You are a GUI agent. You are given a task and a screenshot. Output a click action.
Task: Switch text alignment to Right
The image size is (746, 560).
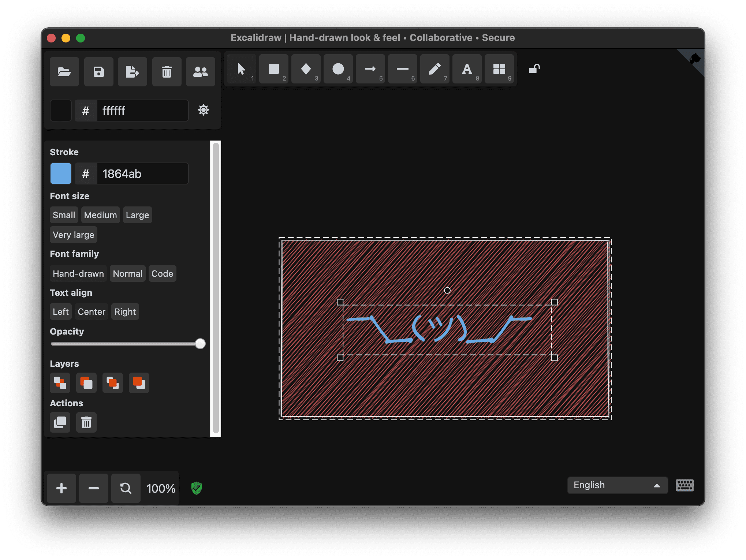(x=125, y=312)
